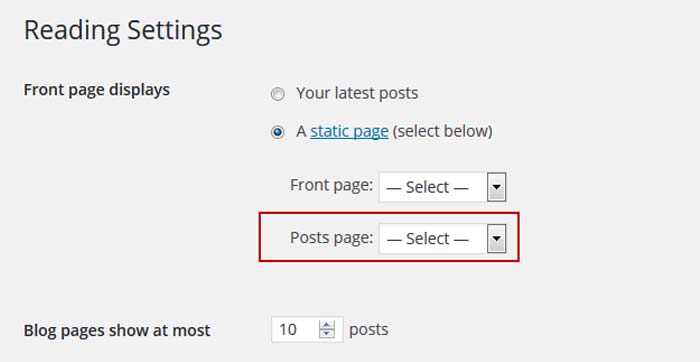
Task: Click the "(select below)" text
Action: point(442,131)
